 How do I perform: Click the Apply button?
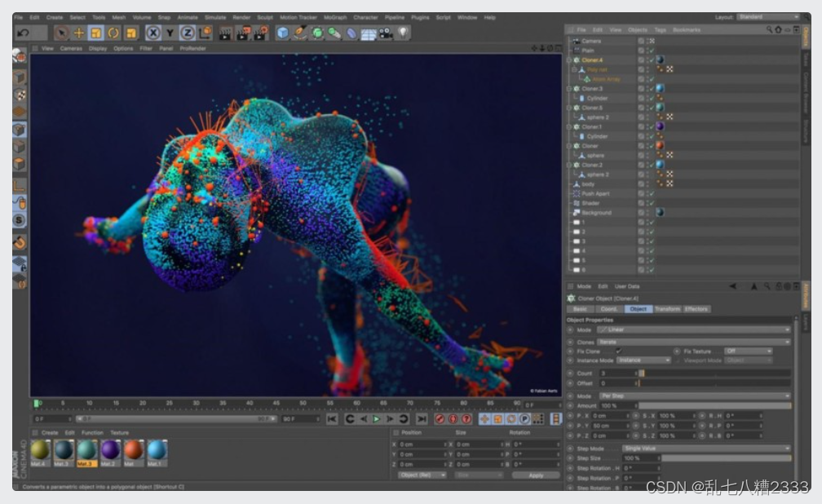click(x=536, y=475)
